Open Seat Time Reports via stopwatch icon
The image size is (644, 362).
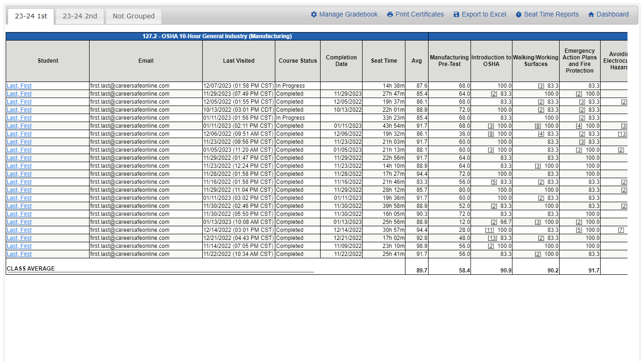519,15
